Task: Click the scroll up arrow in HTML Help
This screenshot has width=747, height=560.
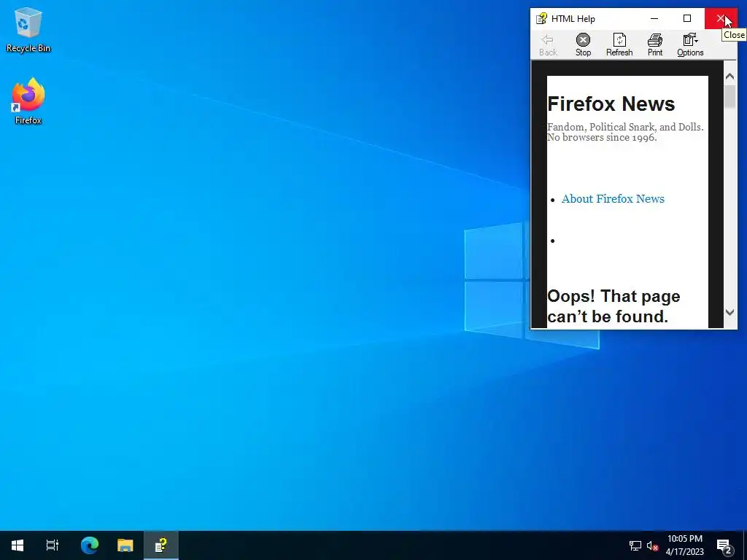Action: [x=729, y=76]
